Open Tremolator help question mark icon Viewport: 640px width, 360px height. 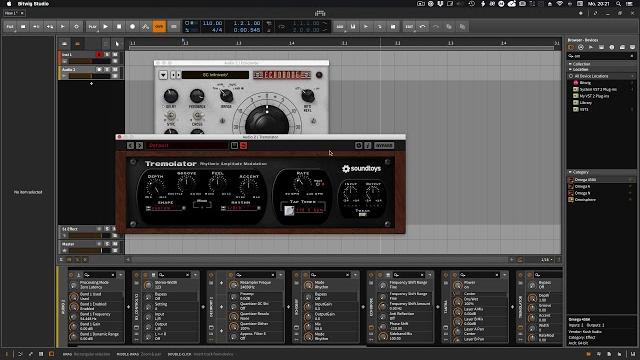(x=368, y=145)
